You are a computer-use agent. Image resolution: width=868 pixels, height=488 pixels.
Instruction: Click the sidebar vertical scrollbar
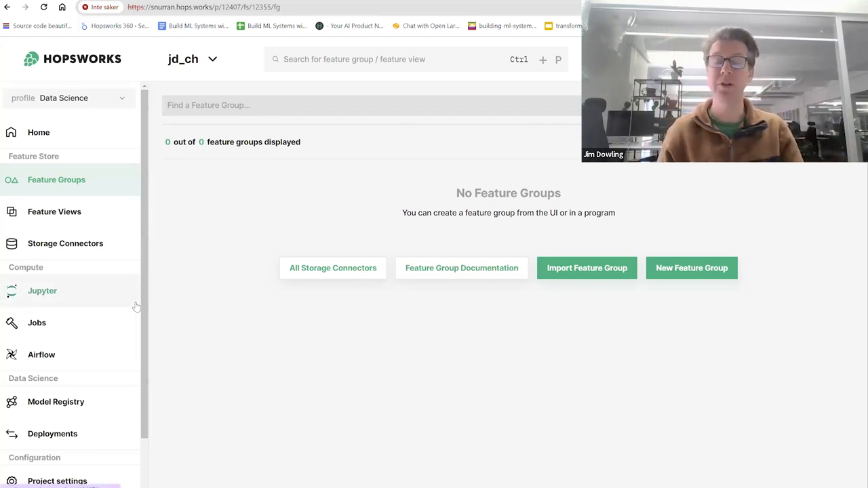(x=144, y=264)
